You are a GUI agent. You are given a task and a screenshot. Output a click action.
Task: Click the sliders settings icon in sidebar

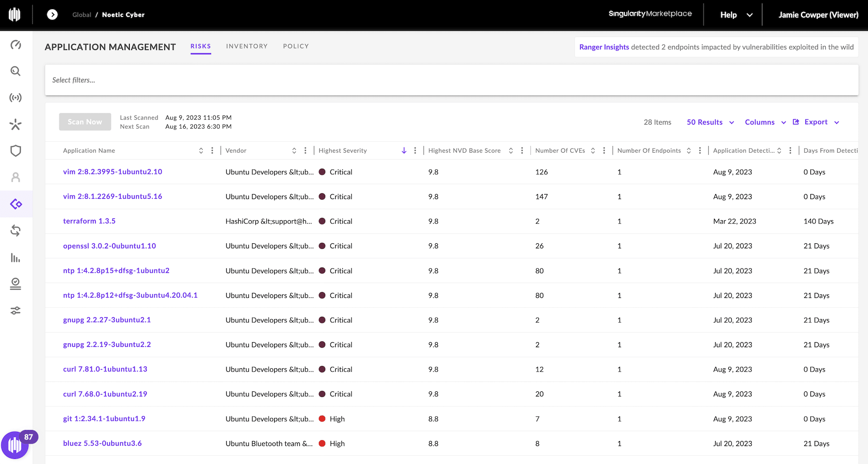pyautogui.click(x=16, y=311)
